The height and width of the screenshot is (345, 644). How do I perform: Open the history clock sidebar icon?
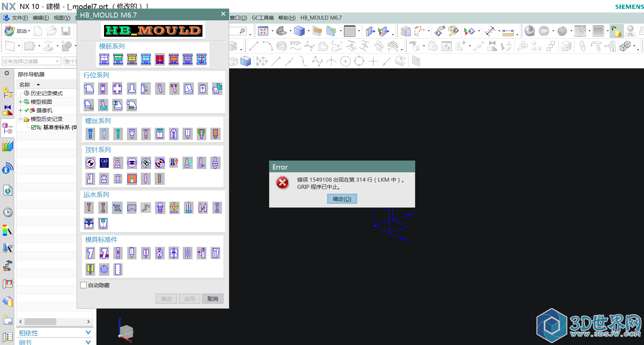tap(8, 212)
